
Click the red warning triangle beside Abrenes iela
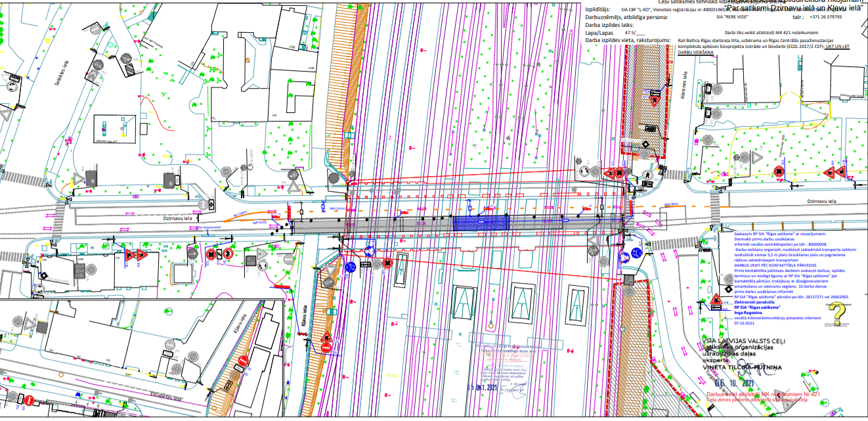654,102
